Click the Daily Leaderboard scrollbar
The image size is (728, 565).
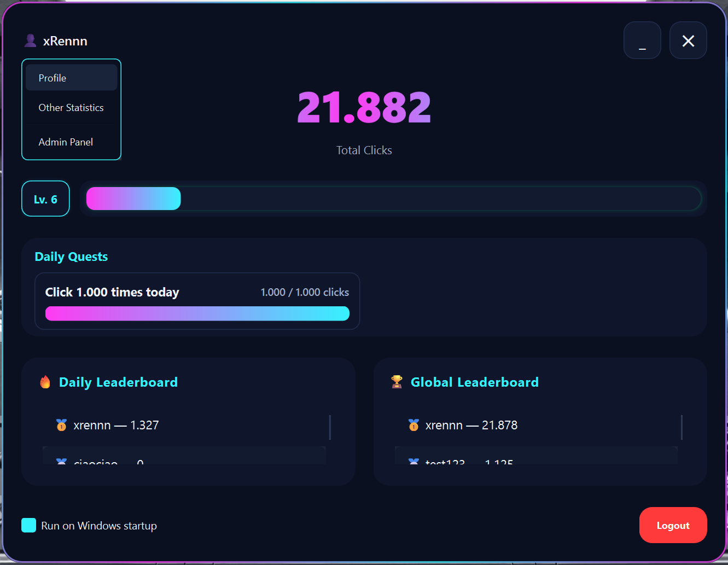point(330,427)
